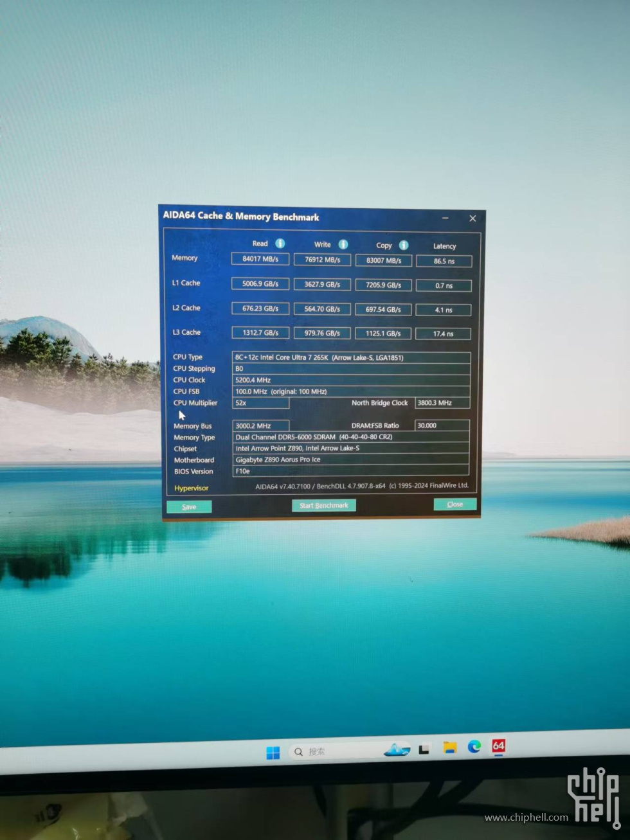Select Memory Copy value 83007 MB/s
Image resolution: width=630 pixels, height=840 pixels.
(x=384, y=260)
